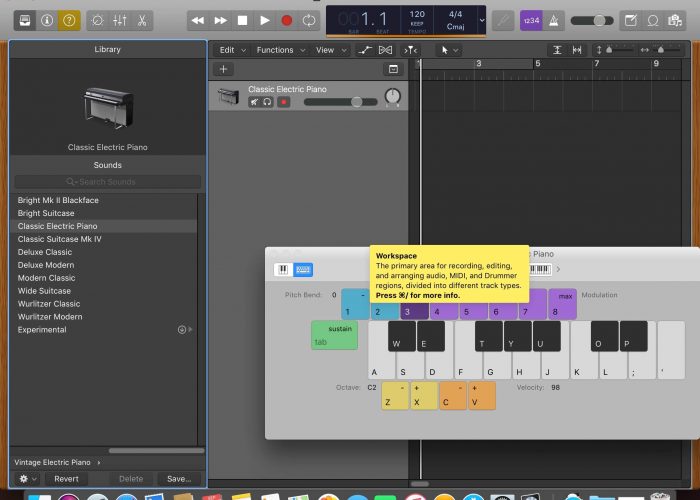
Task: Click the Save... button
Action: 179,479
